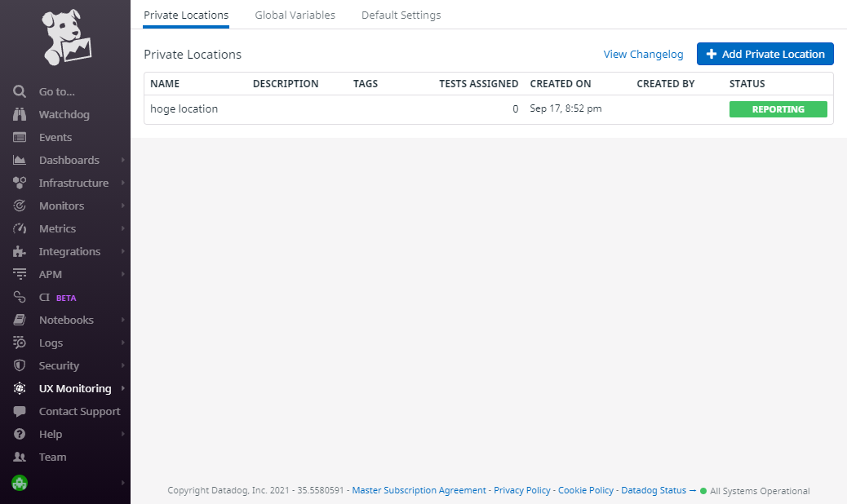The height and width of the screenshot is (504, 847).
Task: Click the DESCRIPTION column header
Action: click(x=286, y=84)
